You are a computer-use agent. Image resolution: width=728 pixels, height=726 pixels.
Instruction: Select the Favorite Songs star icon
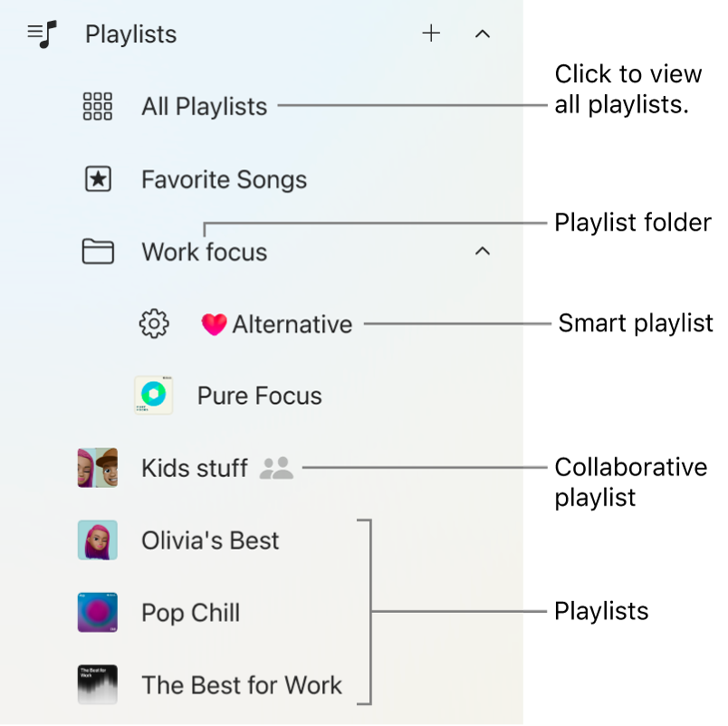click(x=97, y=178)
